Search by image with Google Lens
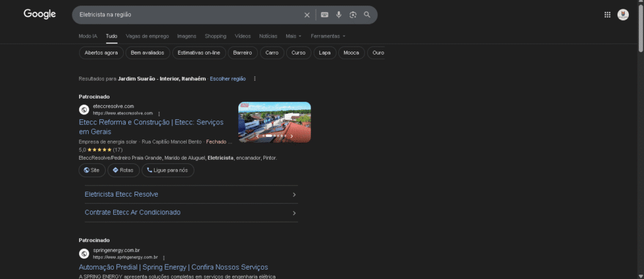 click(x=353, y=14)
